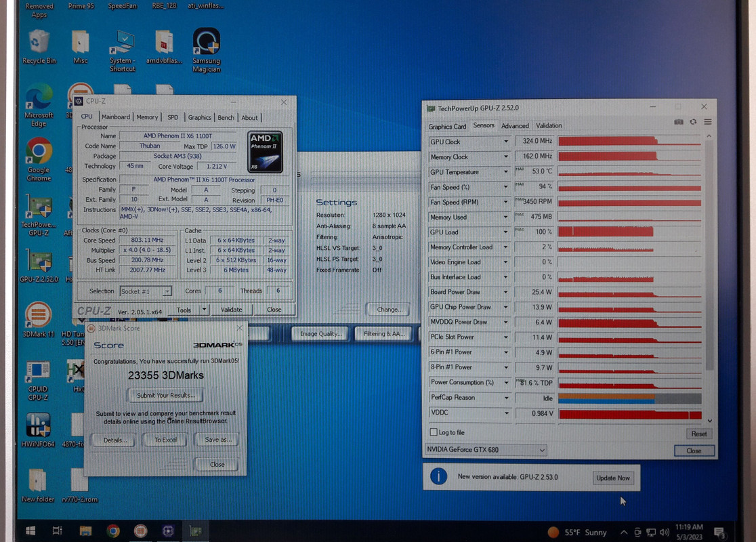Open TechPowerUp GPU-Z desktop shortcut
Screen dimensions: 756x542
coord(39,215)
